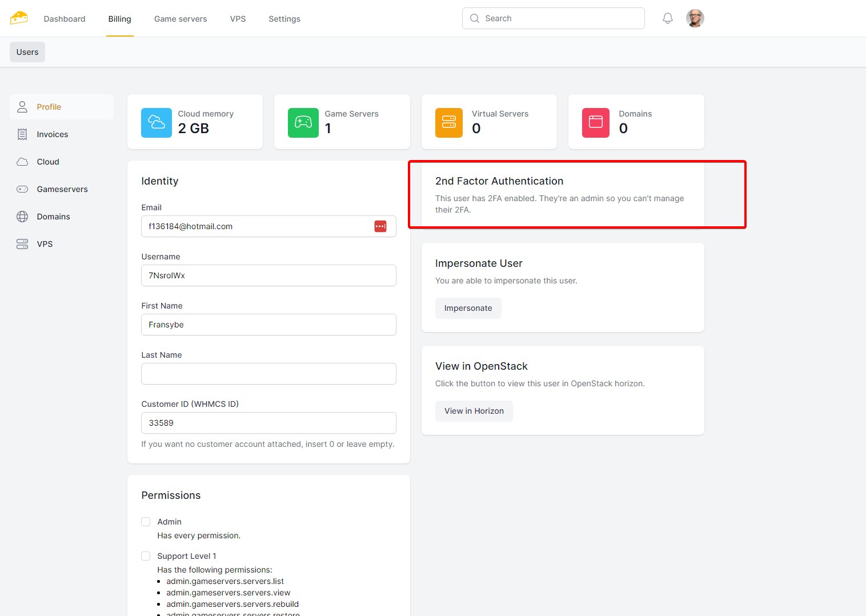Screen dimensions: 866x616
Task: Click the green Game Servers icon
Action: coord(303,122)
